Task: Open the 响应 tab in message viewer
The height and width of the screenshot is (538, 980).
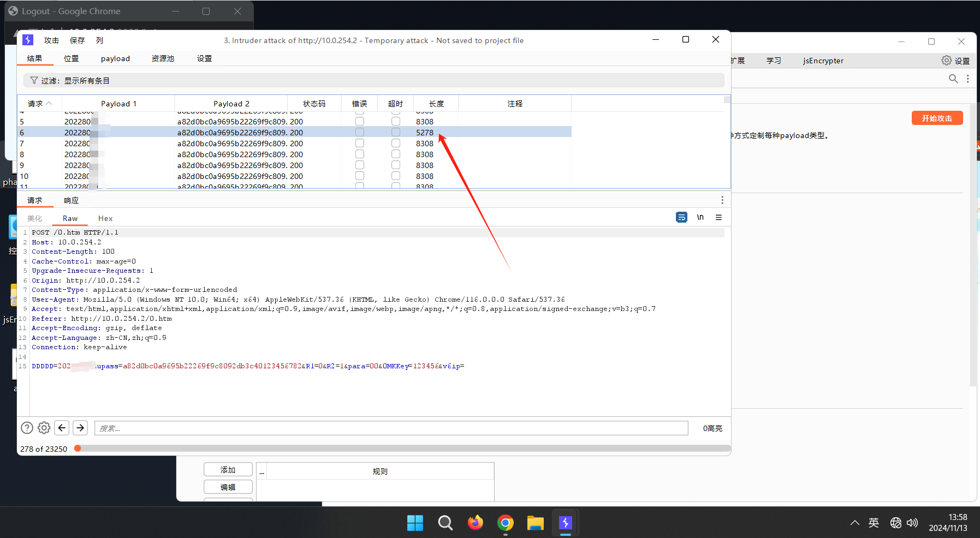Action: (71, 200)
